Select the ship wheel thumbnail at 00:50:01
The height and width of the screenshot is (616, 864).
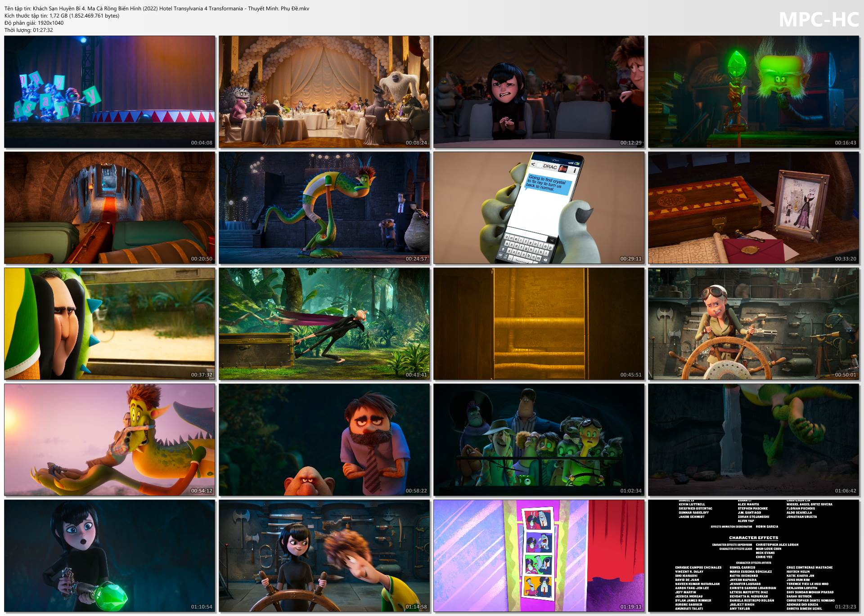point(754,324)
